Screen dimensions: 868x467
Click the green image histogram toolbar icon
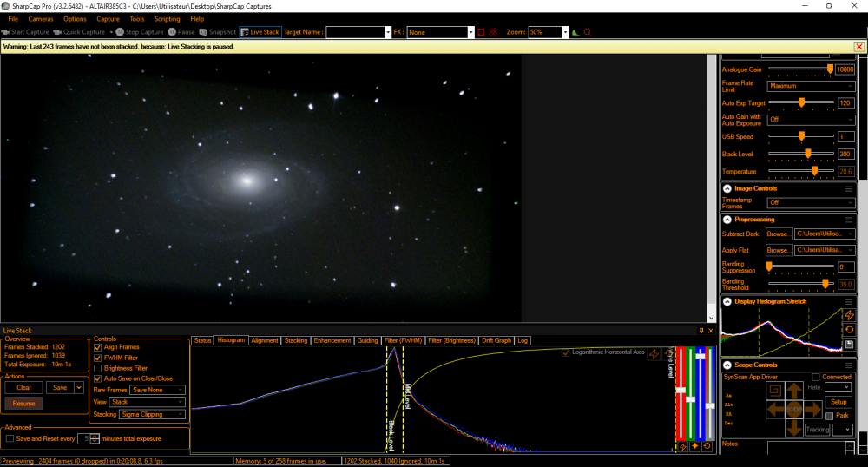[x=575, y=32]
